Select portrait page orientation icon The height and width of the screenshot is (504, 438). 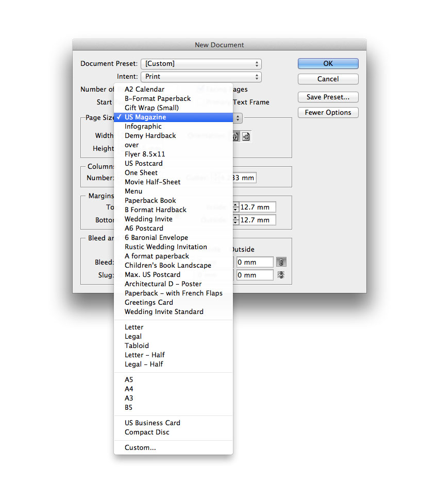click(235, 136)
